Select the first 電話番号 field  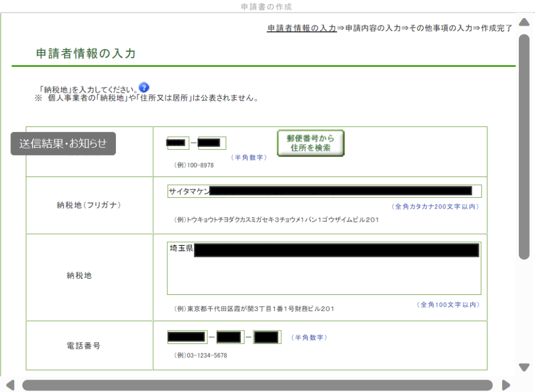click(187, 337)
